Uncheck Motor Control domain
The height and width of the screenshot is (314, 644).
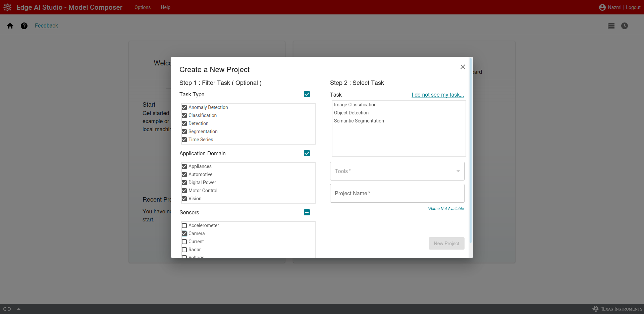pos(184,191)
